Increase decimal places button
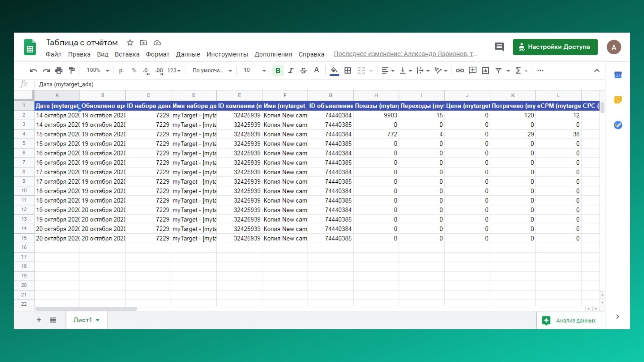The height and width of the screenshot is (362, 644). click(x=159, y=71)
